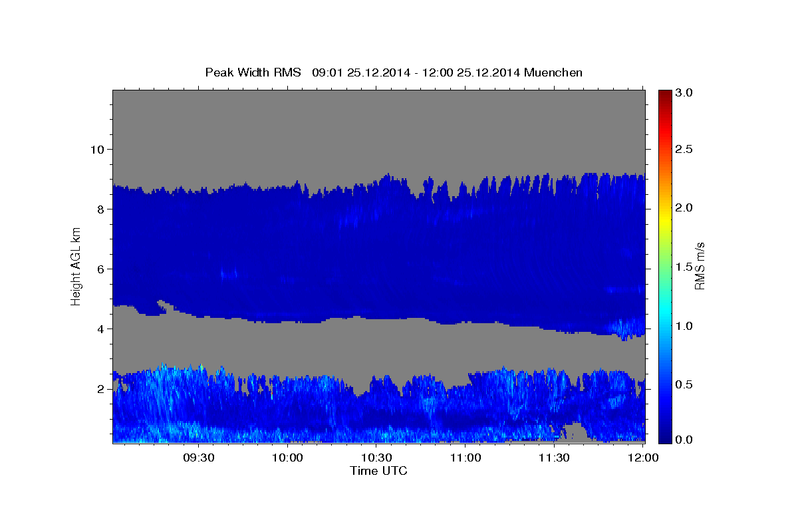This screenshot has height=532, width=798.
Task: Click the height axis label 6
Action: click(100, 269)
